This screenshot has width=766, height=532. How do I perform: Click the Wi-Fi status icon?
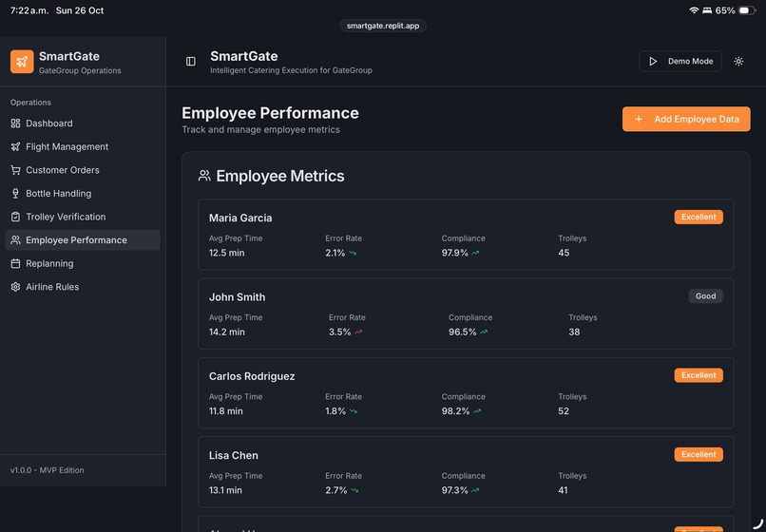[694, 10]
